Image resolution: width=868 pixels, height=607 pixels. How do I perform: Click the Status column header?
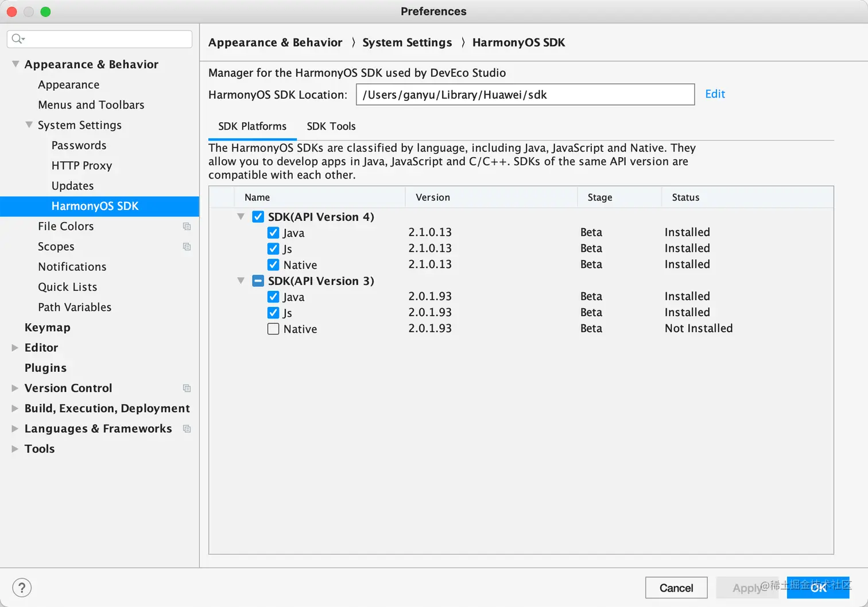(x=747, y=197)
